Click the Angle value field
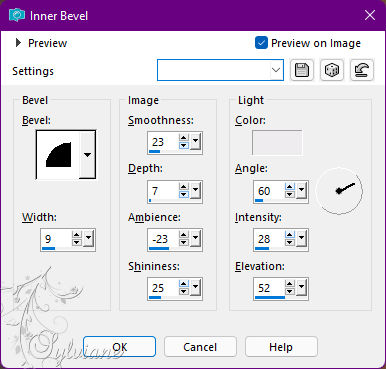This screenshot has height=369, width=386. [x=269, y=191]
